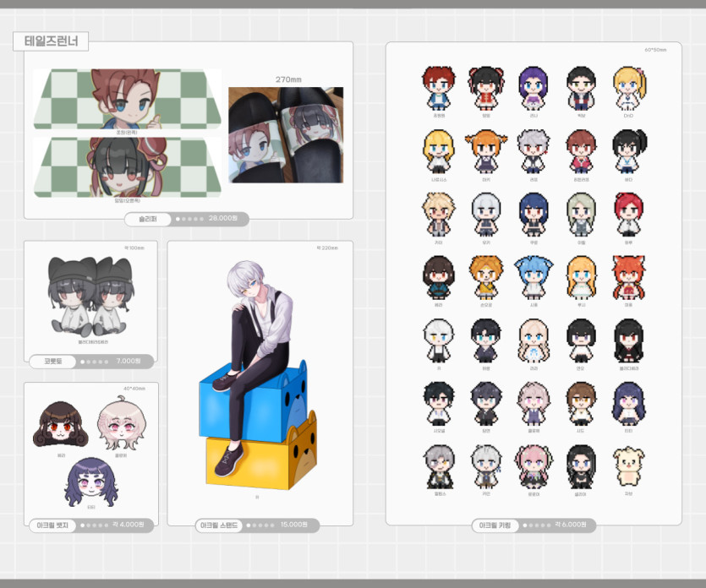Select the purple-haired pixel keyring character
The height and width of the screenshot is (588, 706).
point(533,88)
